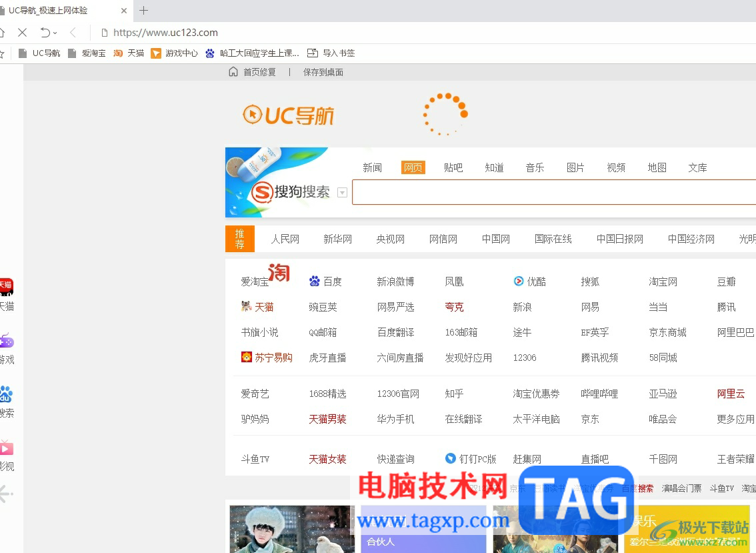Click 保存到桌面 link
Screen dimensions: 756x553
pos(323,72)
